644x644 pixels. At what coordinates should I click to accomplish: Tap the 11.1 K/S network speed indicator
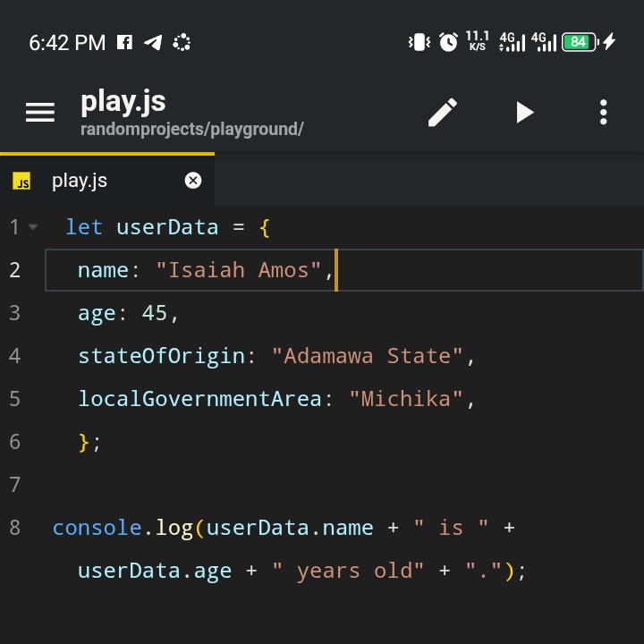478,41
